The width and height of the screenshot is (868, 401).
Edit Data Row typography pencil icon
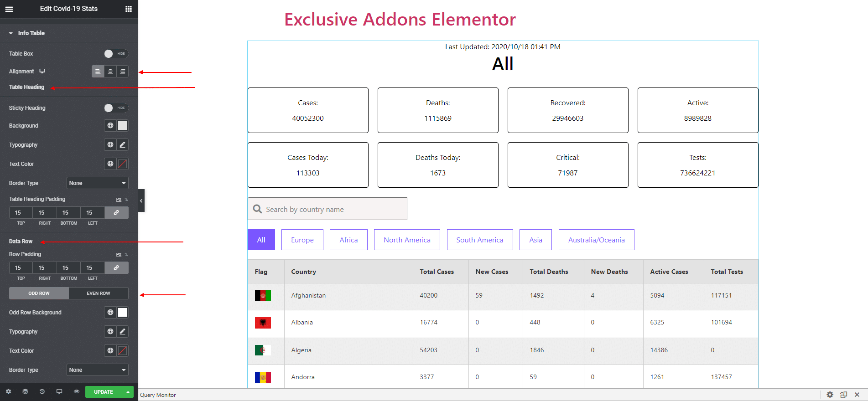123,331
